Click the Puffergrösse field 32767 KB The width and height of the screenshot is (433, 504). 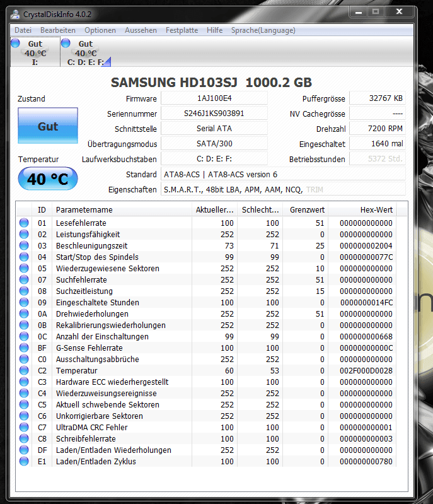point(378,98)
